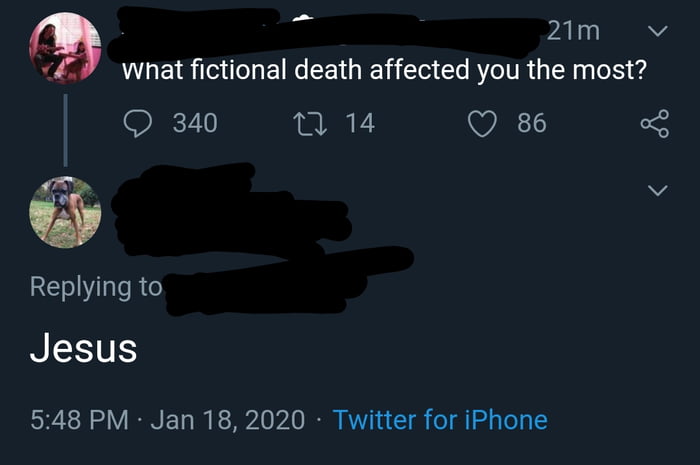
Task: Click the Jan 18, 2020 date
Action: (x=228, y=420)
